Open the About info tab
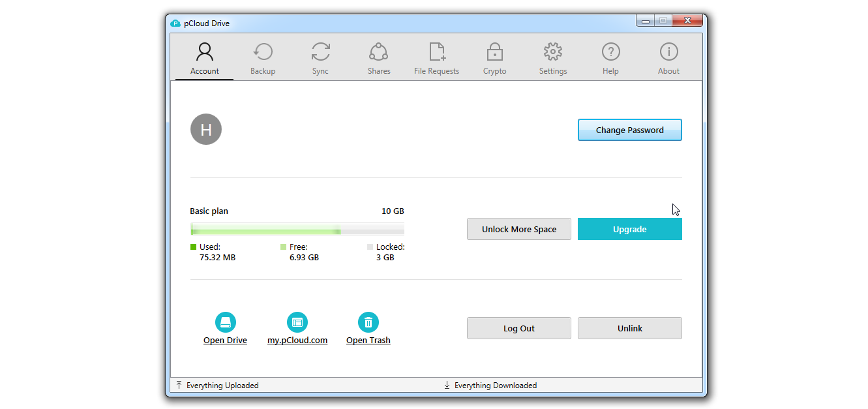The height and width of the screenshot is (409, 868). tap(668, 59)
